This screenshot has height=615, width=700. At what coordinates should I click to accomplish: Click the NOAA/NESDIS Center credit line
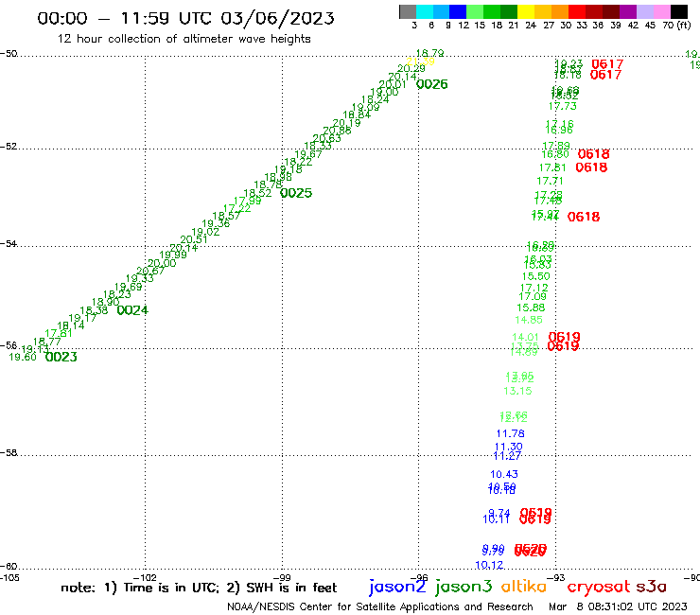pyautogui.click(x=380, y=606)
